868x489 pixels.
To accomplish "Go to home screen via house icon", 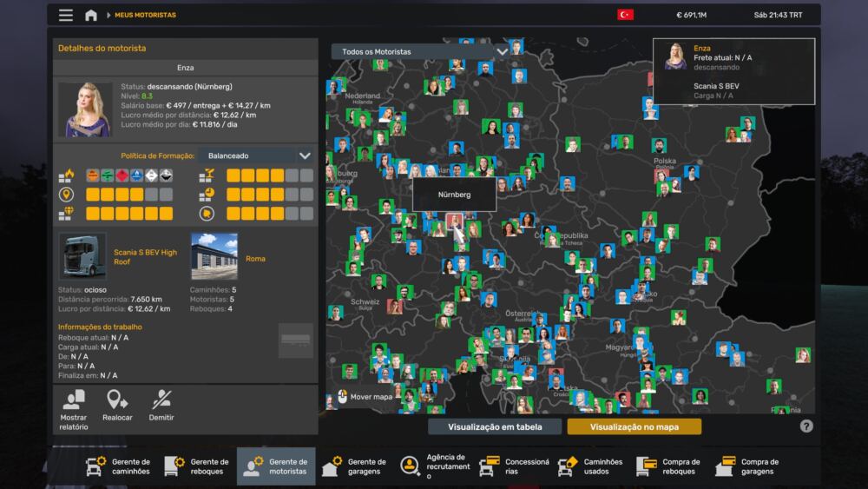I will coord(90,15).
